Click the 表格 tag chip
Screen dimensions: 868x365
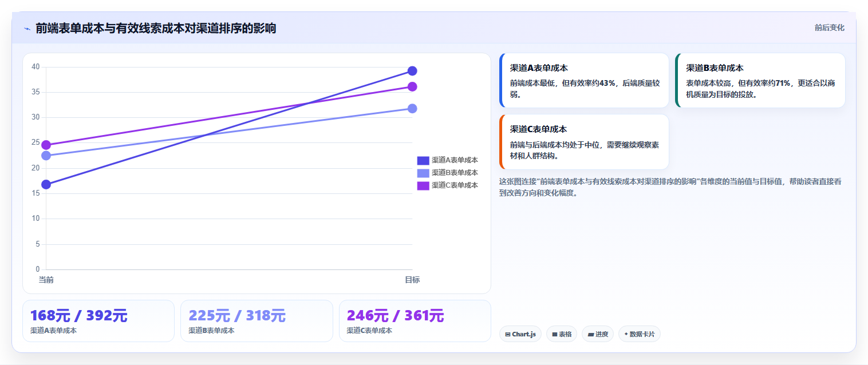point(562,334)
